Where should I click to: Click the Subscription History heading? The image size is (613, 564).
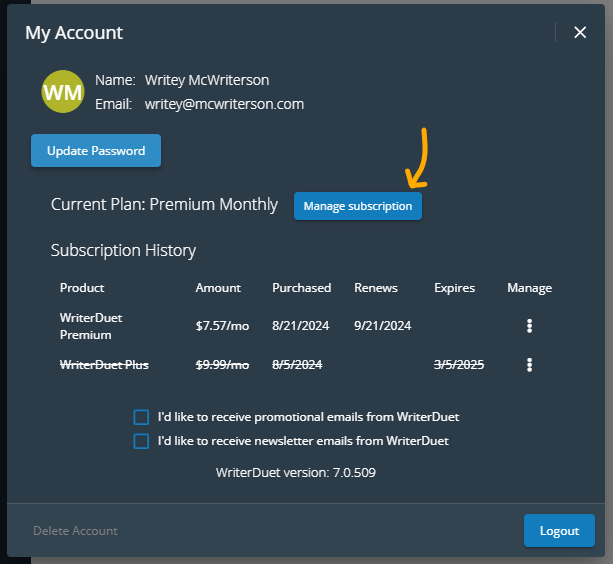[x=123, y=250]
